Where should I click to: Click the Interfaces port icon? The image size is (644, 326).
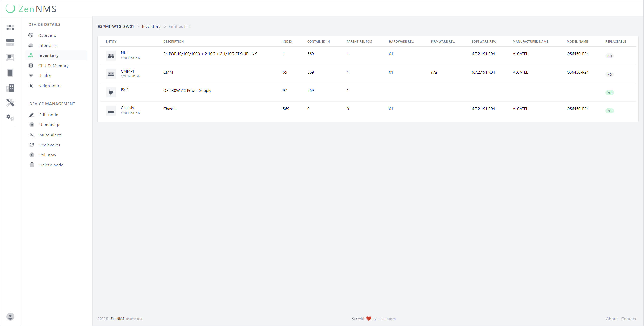pos(31,45)
